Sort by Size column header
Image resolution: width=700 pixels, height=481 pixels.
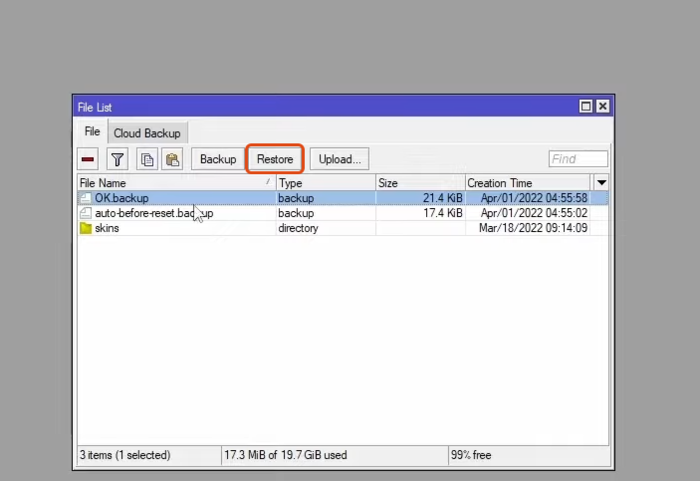(420, 183)
